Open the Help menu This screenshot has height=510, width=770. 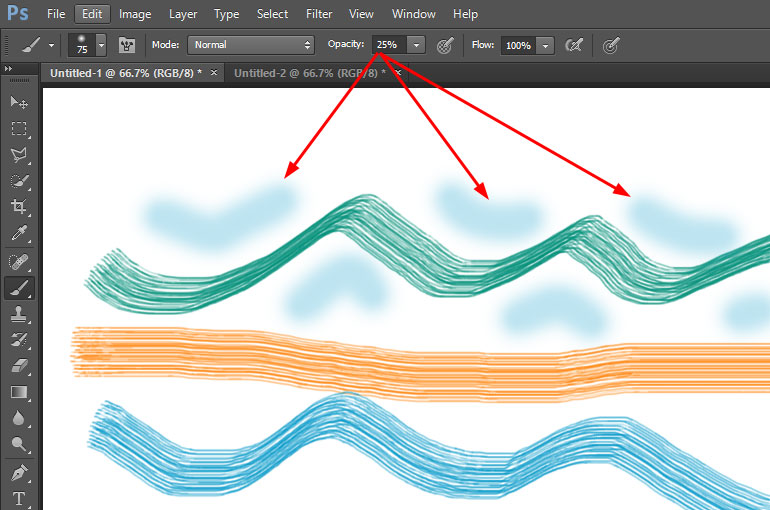click(465, 14)
